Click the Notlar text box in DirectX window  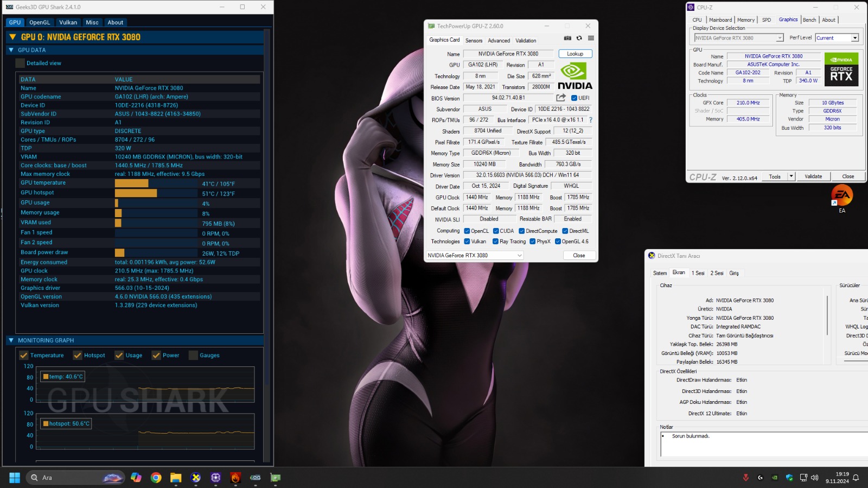pyautogui.click(x=764, y=444)
